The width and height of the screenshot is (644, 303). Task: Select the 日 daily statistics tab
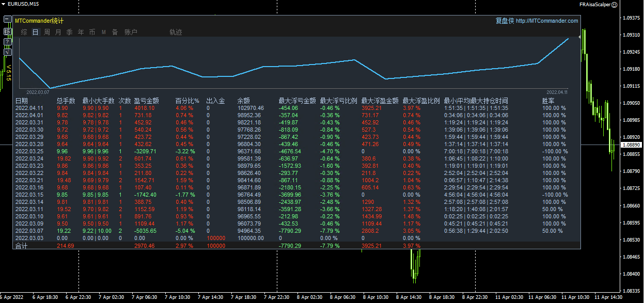(x=35, y=32)
